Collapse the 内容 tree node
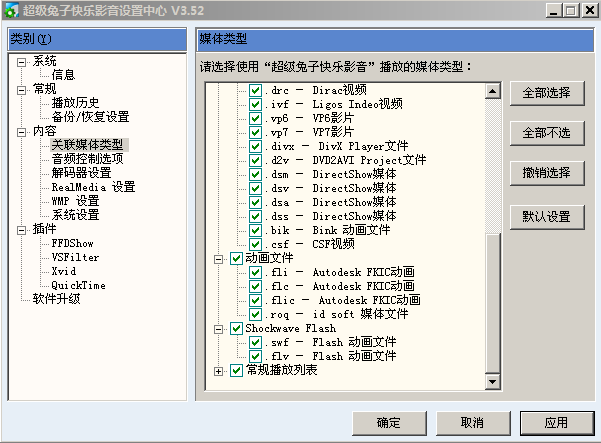Screen dimensions: 601x443 pyautogui.click(x=21, y=132)
